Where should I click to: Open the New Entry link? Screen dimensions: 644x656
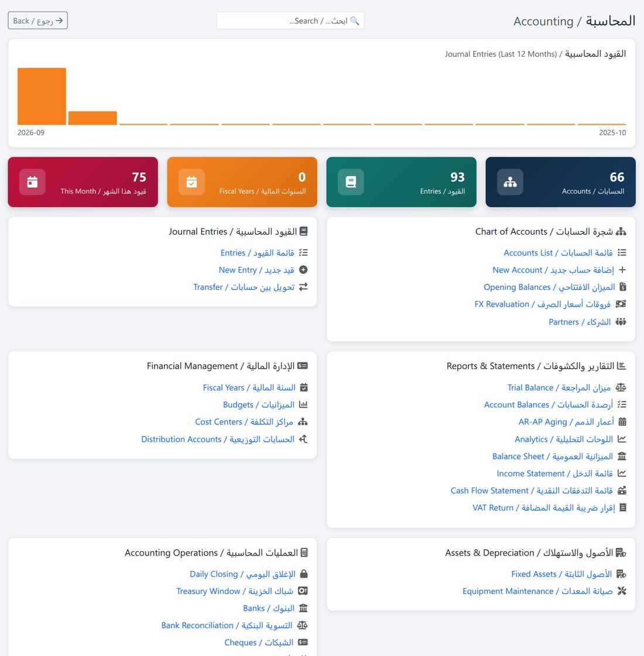point(256,270)
